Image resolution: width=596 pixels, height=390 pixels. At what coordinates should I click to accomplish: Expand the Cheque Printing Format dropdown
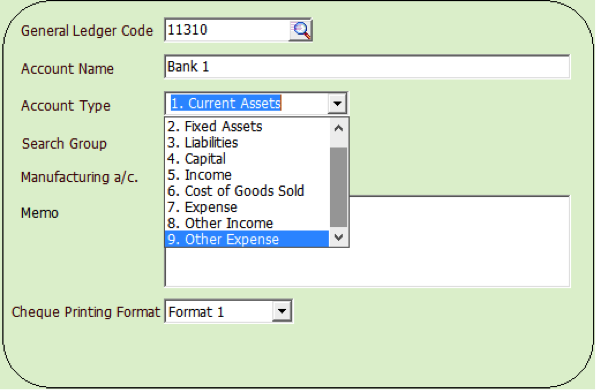click(282, 312)
